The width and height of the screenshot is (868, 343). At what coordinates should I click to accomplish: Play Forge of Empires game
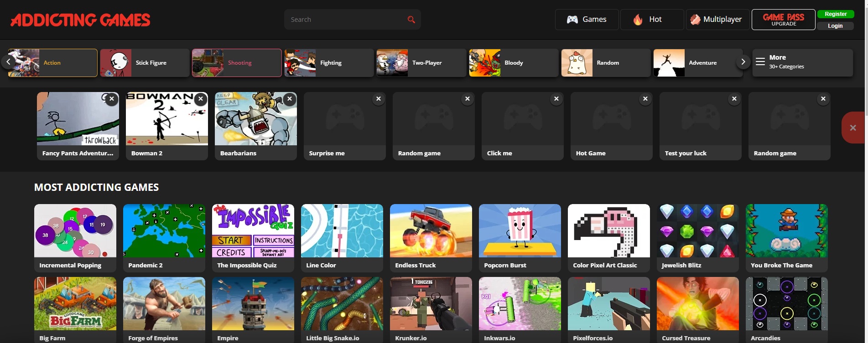tap(164, 310)
